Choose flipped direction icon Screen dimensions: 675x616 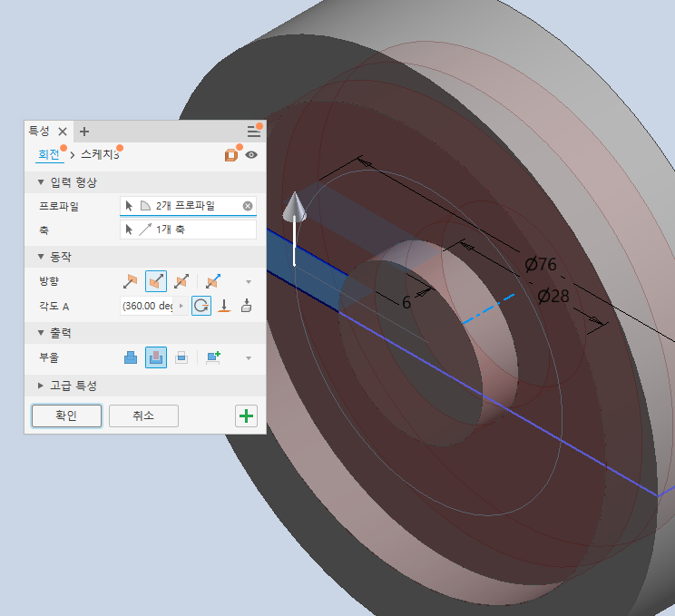click(156, 281)
